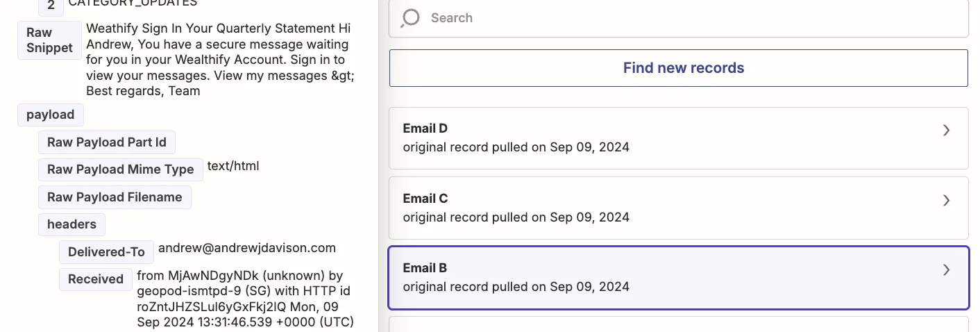Select Raw Payload Mime Type label
Image resolution: width=980 pixels, height=332 pixels.
tap(120, 169)
